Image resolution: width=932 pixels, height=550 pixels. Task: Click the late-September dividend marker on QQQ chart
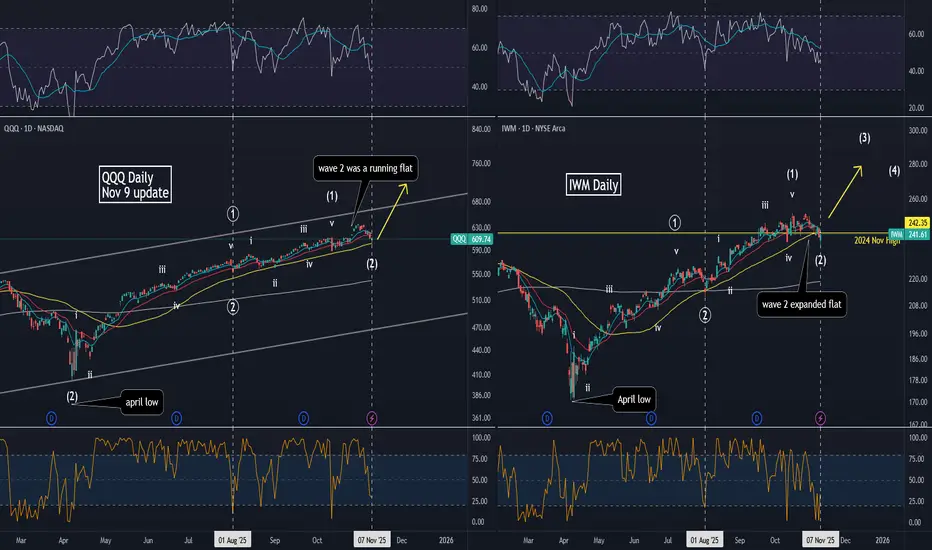[x=303, y=419]
